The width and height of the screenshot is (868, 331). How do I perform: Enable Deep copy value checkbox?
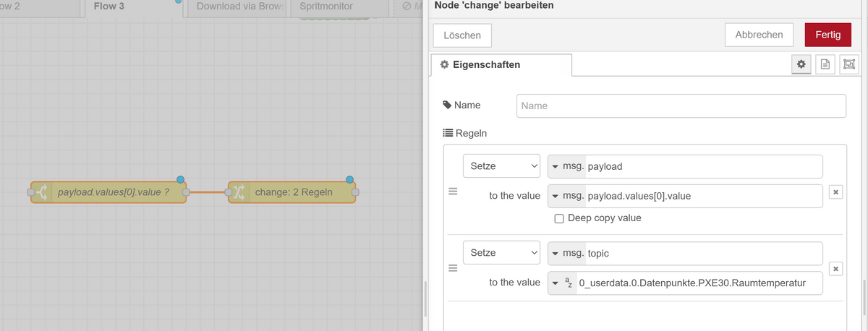[558, 218]
